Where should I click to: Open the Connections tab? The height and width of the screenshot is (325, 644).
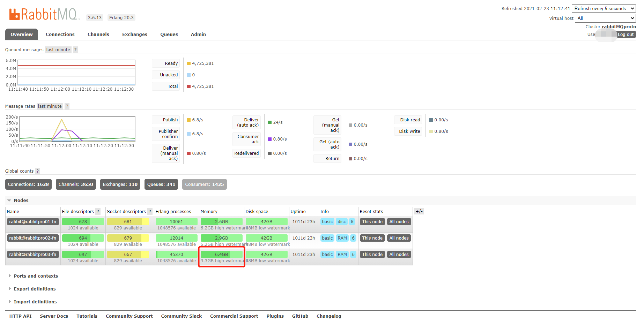point(60,35)
